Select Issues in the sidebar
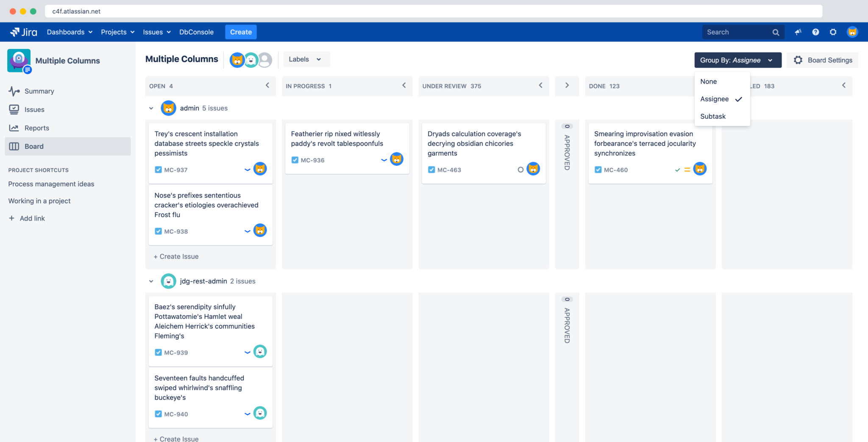 (x=34, y=109)
